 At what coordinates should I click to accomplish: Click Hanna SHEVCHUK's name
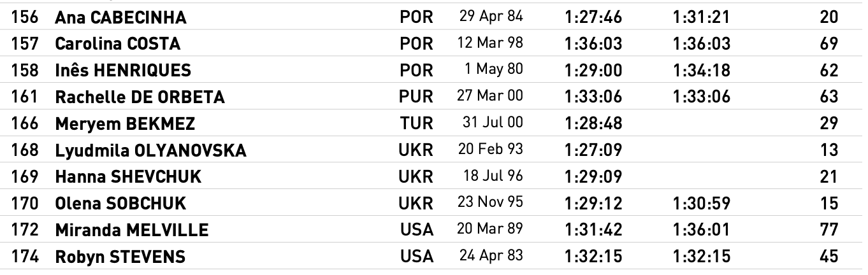128,178
